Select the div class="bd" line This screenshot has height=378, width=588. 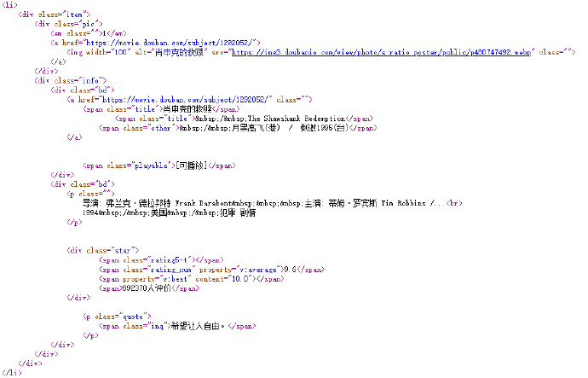[83, 184]
